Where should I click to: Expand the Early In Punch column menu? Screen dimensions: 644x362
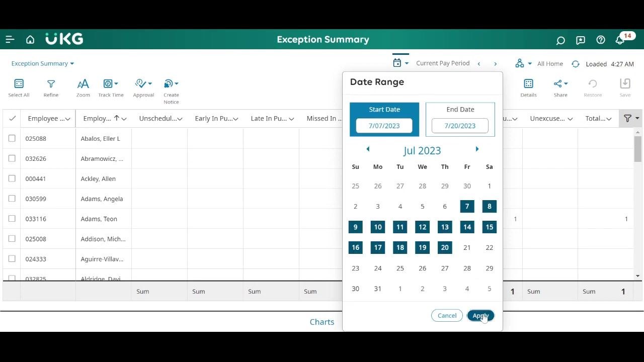(235, 119)
